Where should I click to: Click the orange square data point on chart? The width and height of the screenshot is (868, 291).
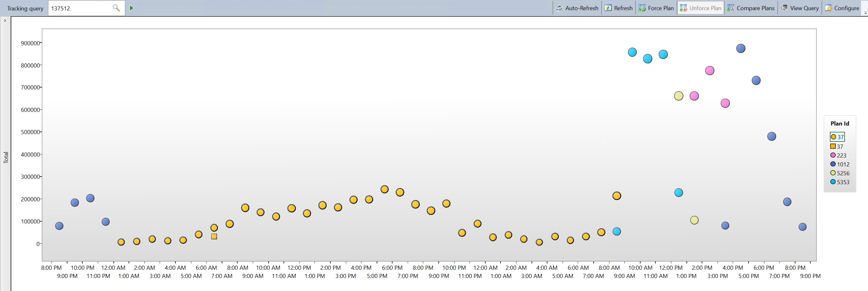point(214,236)
